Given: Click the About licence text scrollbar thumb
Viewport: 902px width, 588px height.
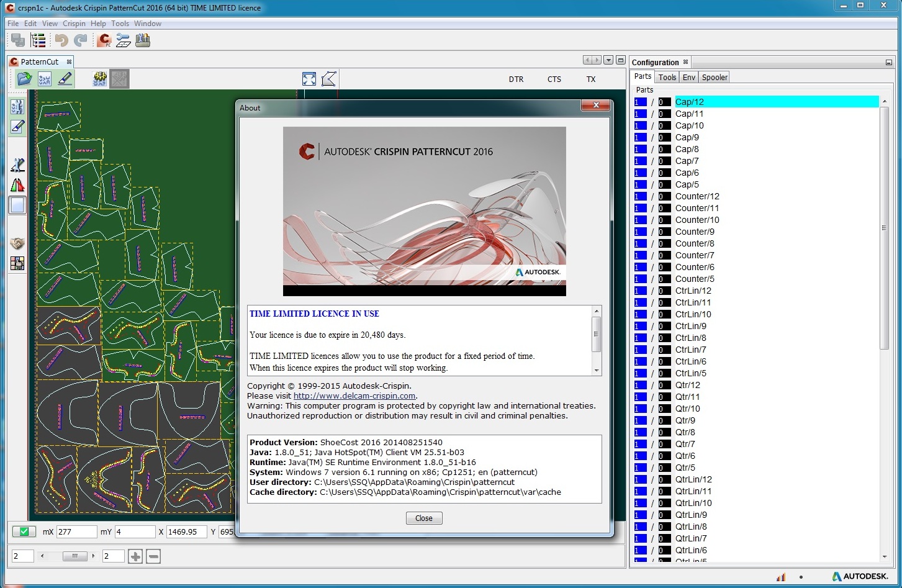Looking at the screenshot, I should (597, 334).
